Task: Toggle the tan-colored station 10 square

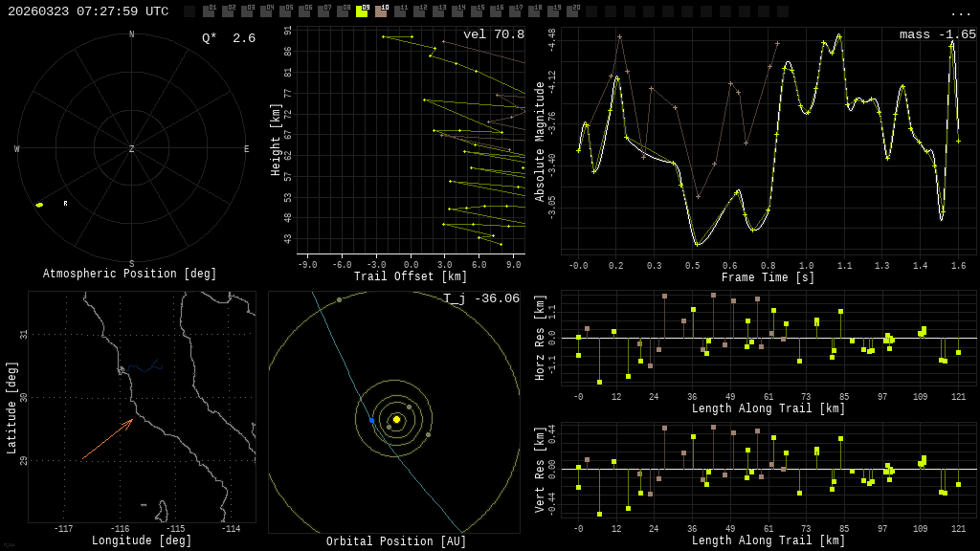Action: 381,11
